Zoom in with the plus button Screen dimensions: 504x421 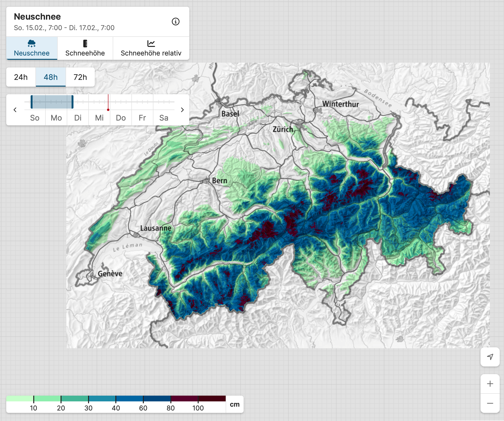(x=490, y=384)
